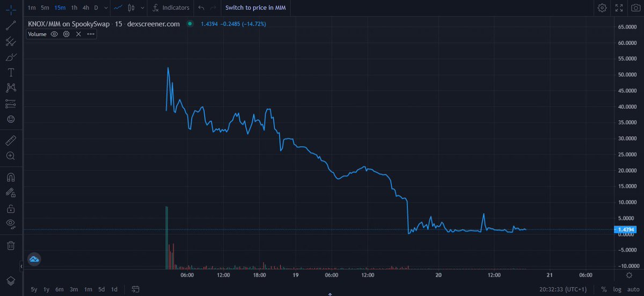The width and height of the screenshot is (644, 296).
Task: Click the 21 date axis label
Action: tap(550, 275)
